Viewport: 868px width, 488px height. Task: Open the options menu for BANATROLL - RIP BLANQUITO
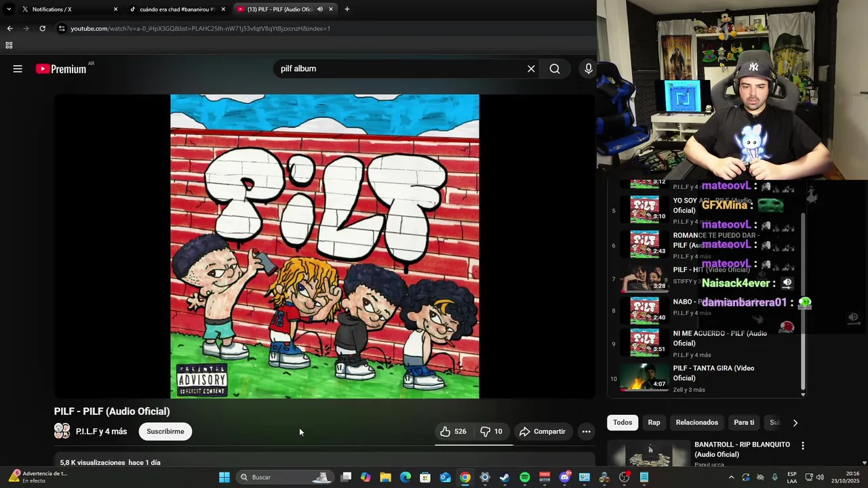coord(803,446)
